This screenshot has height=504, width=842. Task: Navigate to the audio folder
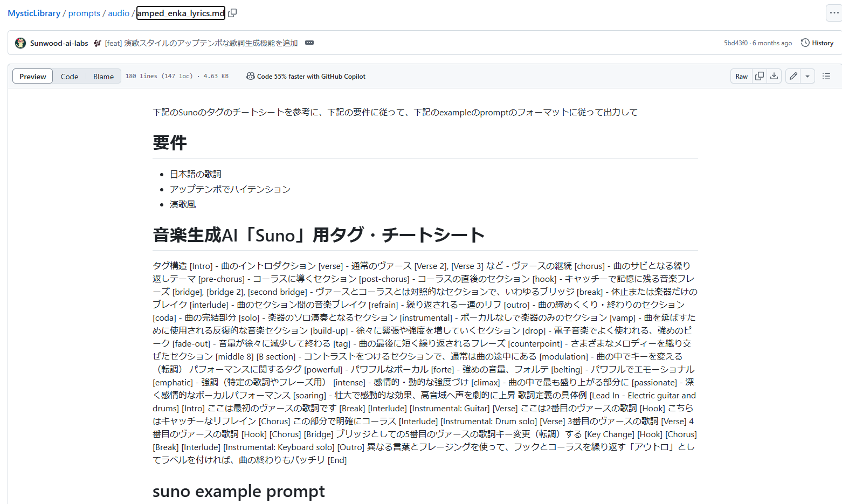pyautogui.click(x=119, y=13)
